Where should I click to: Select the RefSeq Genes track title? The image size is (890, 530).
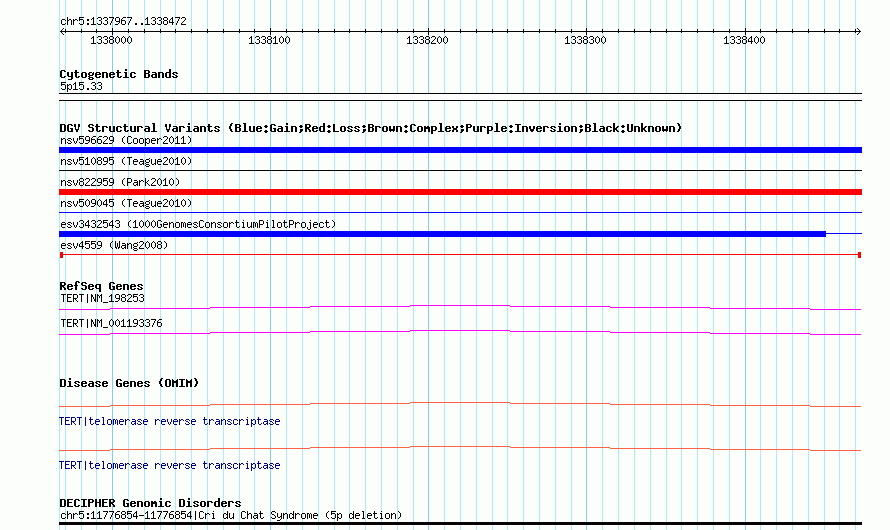[101, 286]
